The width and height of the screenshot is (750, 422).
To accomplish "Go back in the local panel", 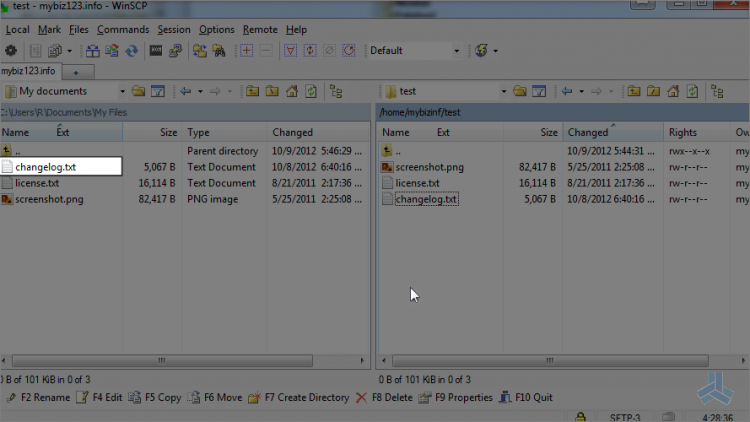I will click(x=186, y=91).
